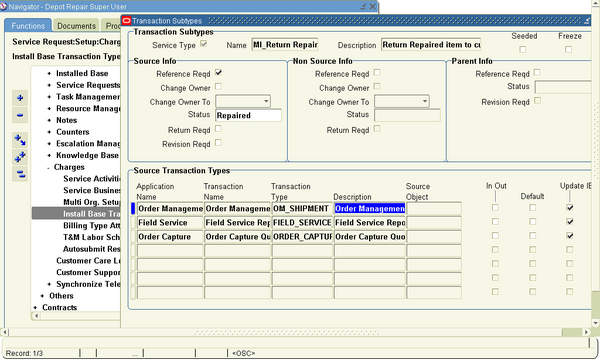The height and width of the screenshot is (360, 600).
Task: Select highlighted Install Base Transaction tree item
Action: pyautogui.click(x=76, y=213)
